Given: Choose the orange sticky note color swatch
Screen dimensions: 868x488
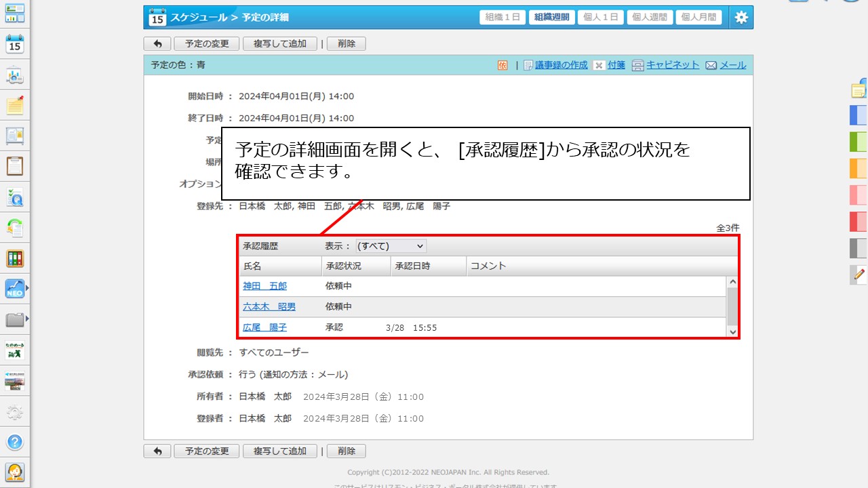Looking at the screenshot, I should [x=858, y=168].
